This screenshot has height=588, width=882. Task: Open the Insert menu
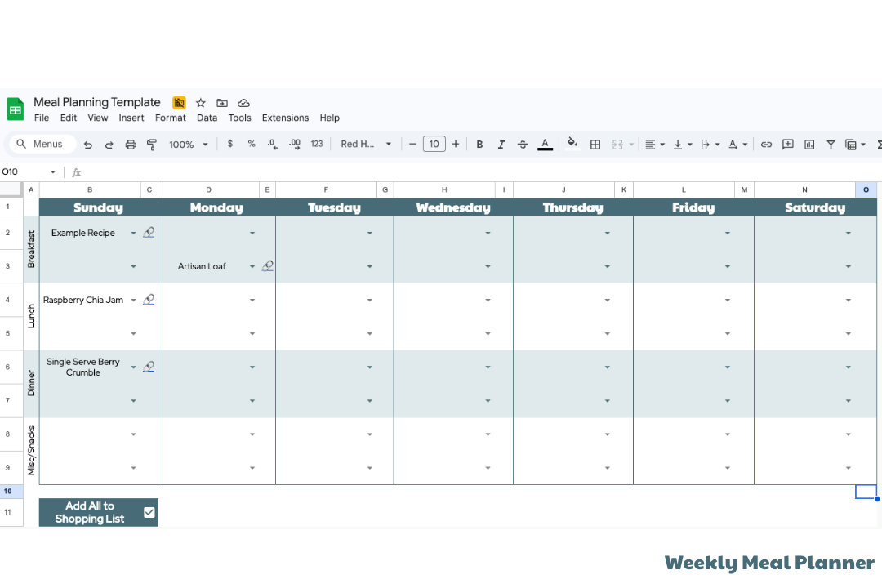click(131, 118)
